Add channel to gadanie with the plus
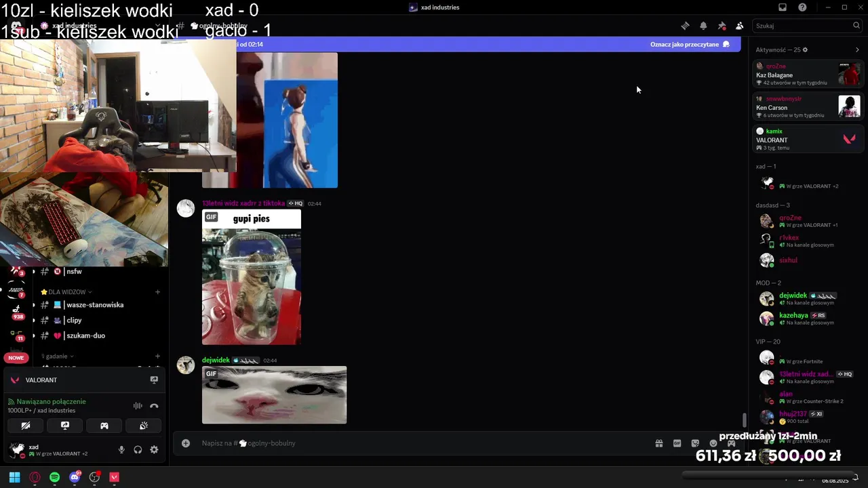Viewport: 868px width, 488px height. [157, 357]
